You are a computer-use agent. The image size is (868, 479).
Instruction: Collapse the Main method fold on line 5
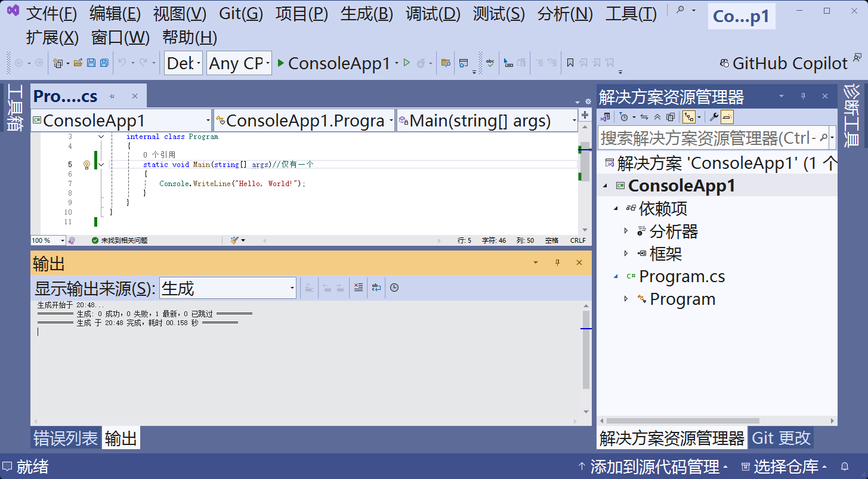coord(101,165)
